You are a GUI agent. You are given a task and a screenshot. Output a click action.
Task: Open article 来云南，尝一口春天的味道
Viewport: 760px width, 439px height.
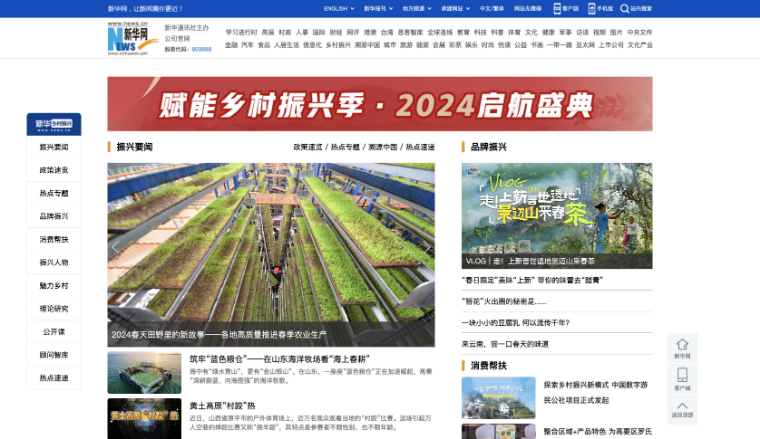505,344
